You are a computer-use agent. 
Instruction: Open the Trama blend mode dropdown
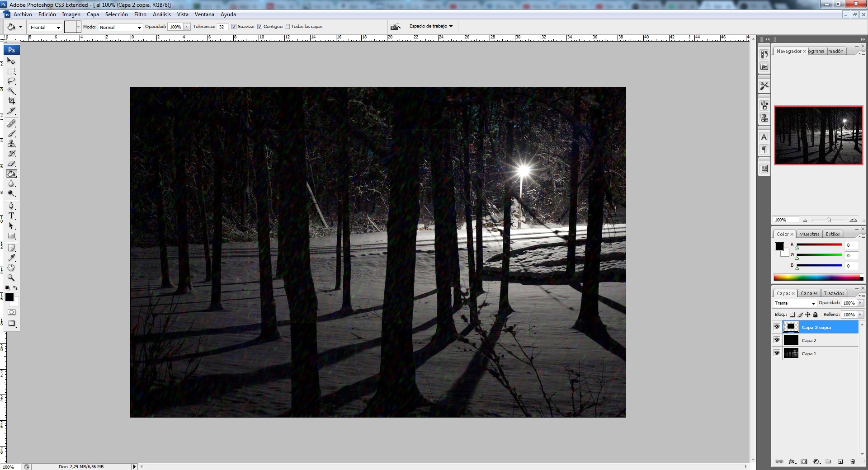(x=795, y=303)
